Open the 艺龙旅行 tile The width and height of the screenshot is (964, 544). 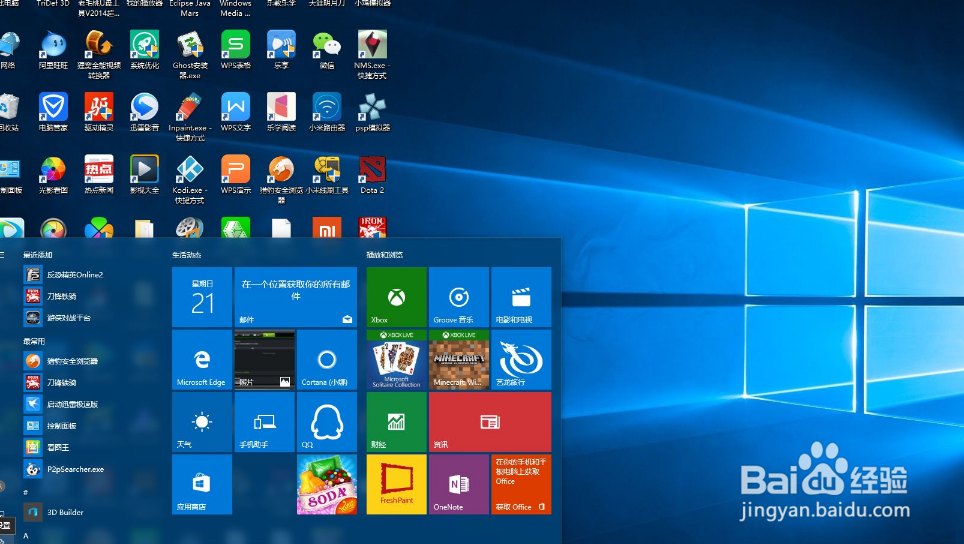[521, 360]
